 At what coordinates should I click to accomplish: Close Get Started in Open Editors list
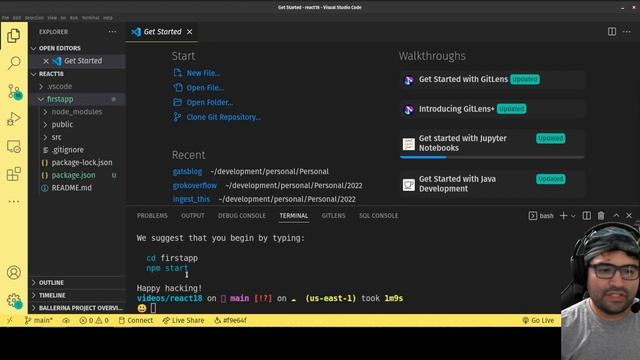(46, 61)
